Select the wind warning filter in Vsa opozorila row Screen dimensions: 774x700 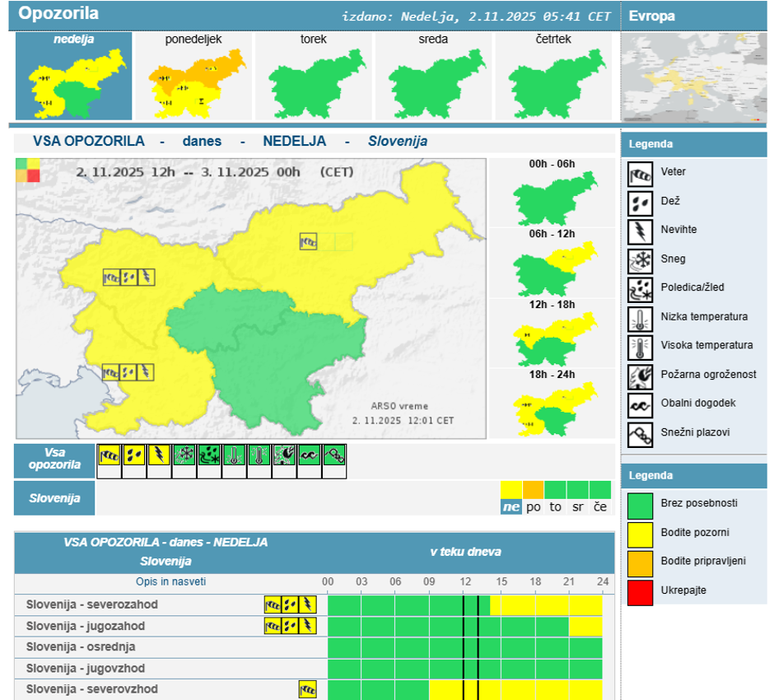pyautogui.click(x=110, y=455)
